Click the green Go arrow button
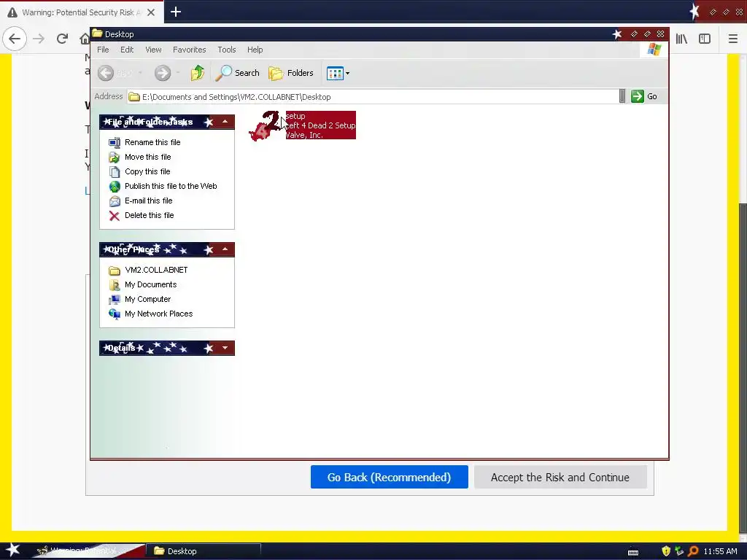 [x=638, y=96]
